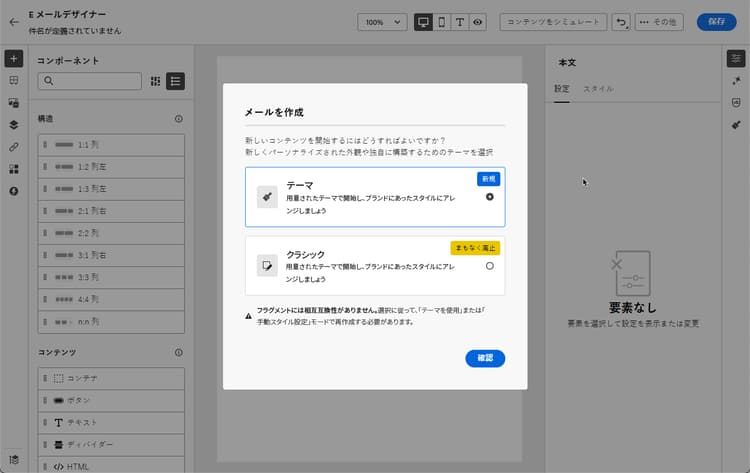Open the fragments blocks sidebar icon
The width and height of the screenshot is (750, 473).
[14, 169]
